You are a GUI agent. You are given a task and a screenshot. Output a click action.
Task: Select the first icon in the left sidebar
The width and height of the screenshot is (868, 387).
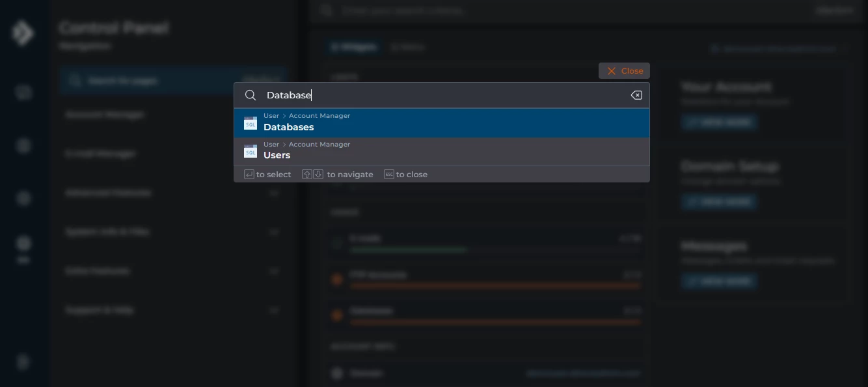point(24,93)
